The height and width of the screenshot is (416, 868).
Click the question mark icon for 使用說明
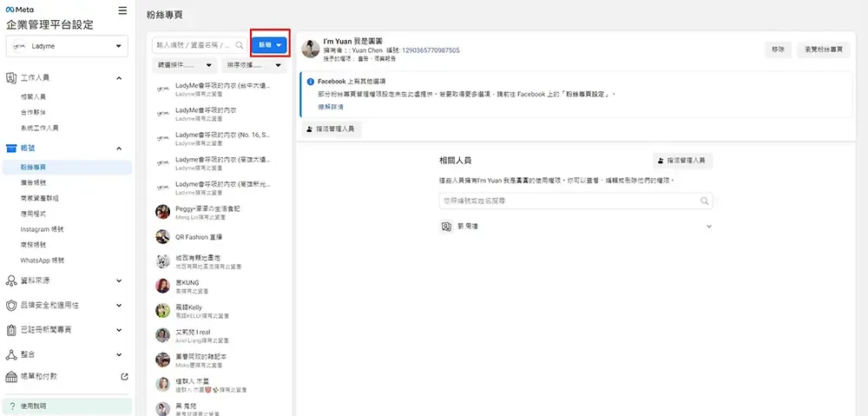13,406
